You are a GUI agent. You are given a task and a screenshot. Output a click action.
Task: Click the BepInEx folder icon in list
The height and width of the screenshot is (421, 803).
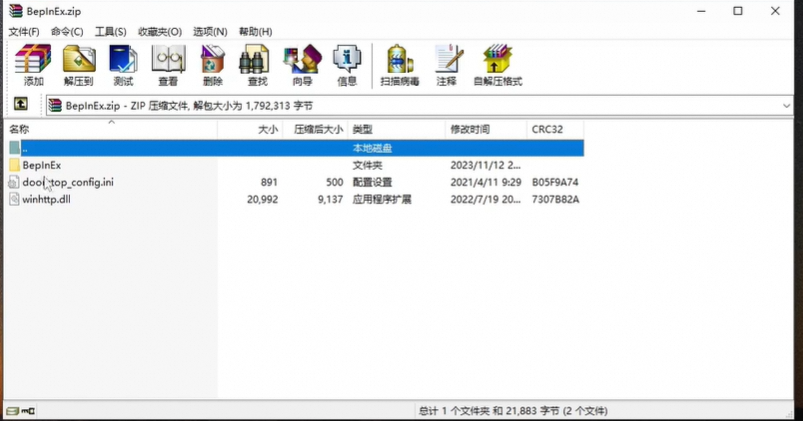[14, 165]
